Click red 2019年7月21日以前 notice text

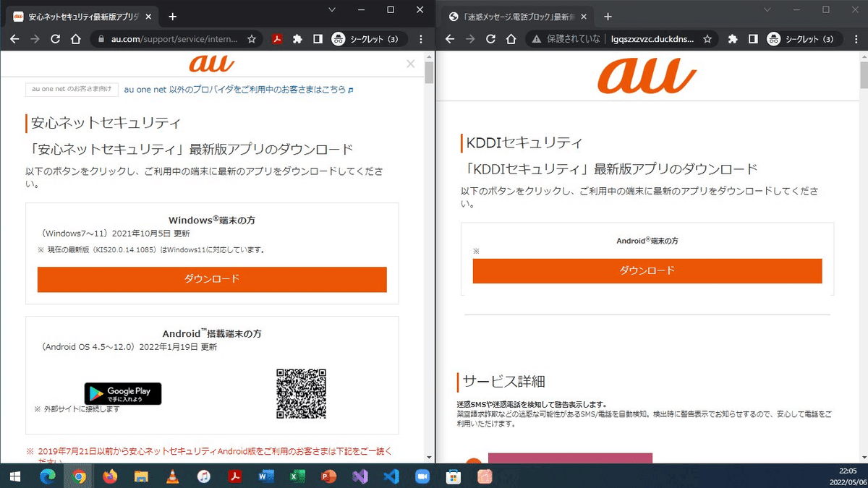click(x=209, y=456)
